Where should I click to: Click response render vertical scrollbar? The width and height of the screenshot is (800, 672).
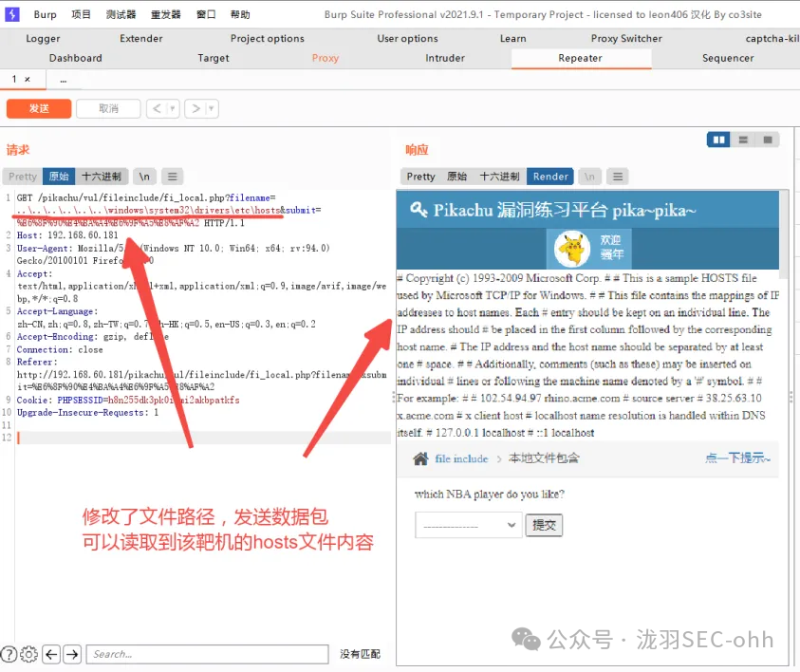coord(784,236)
